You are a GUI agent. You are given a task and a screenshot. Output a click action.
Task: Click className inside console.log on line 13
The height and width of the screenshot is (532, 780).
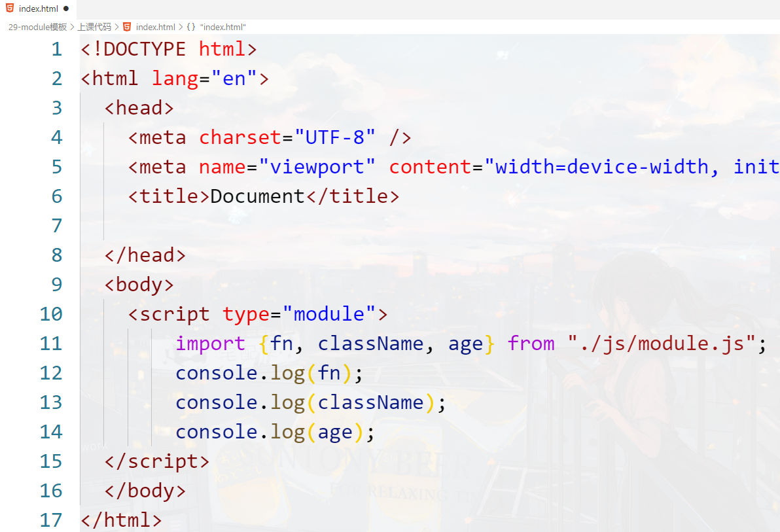tap(370, 402)
